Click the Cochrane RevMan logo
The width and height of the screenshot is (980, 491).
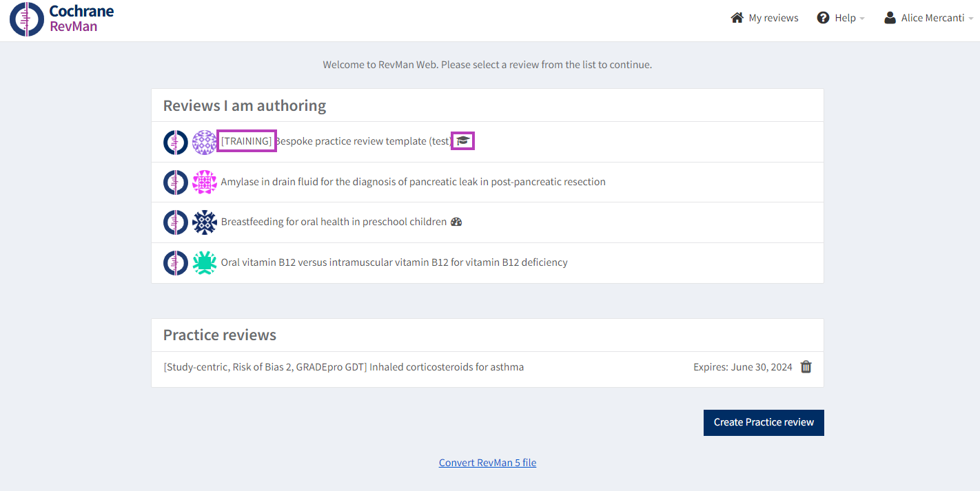62,19
